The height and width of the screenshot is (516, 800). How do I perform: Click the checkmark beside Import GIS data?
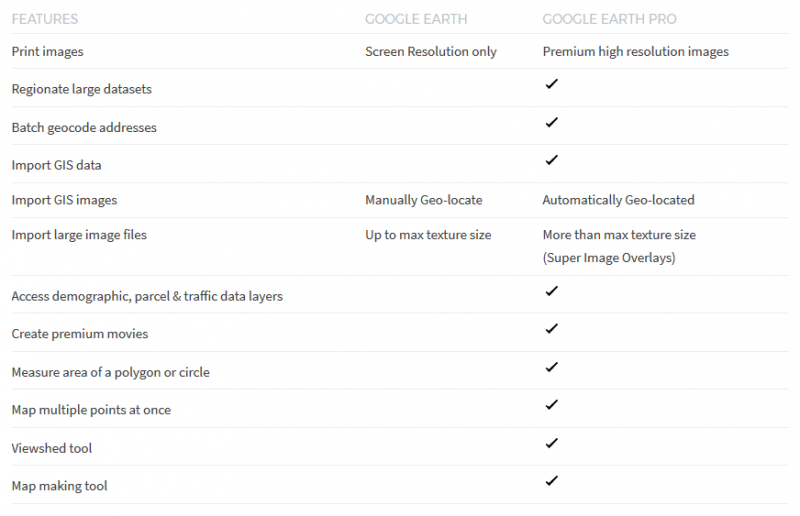pos(551,160)
